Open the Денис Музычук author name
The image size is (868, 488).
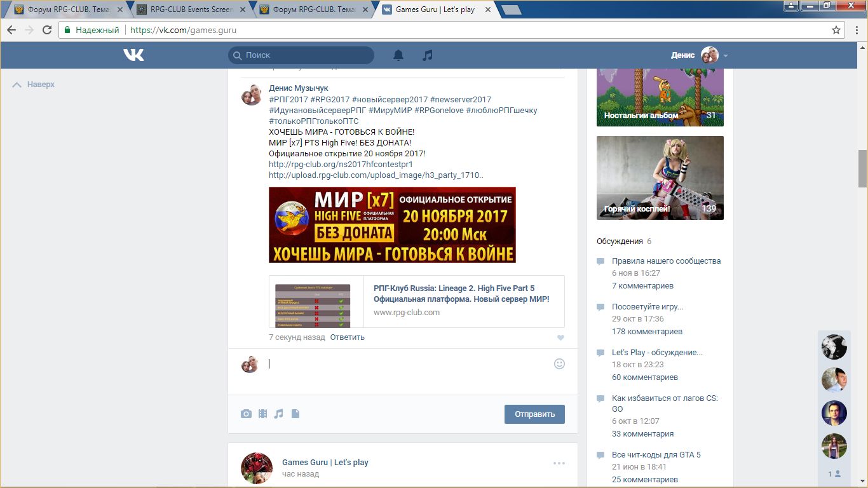[299, 88]
